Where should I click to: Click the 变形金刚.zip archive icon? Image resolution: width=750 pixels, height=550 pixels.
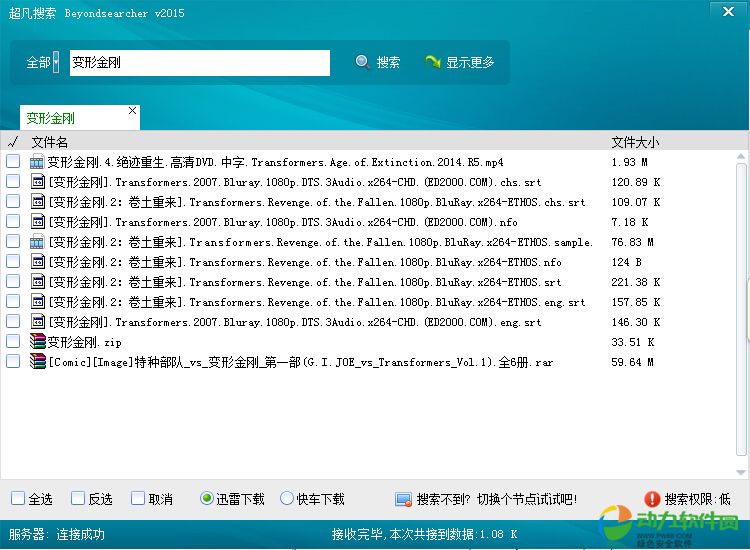click(x=37, y=342)
